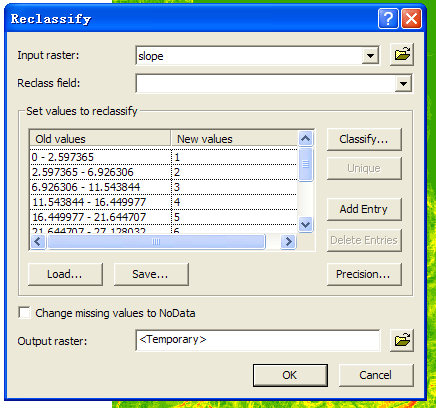The height and width of the screenshot is (408, 436).
Task: Click the Output raster text field
Action: pyautogui.click(x=258, y=340)
